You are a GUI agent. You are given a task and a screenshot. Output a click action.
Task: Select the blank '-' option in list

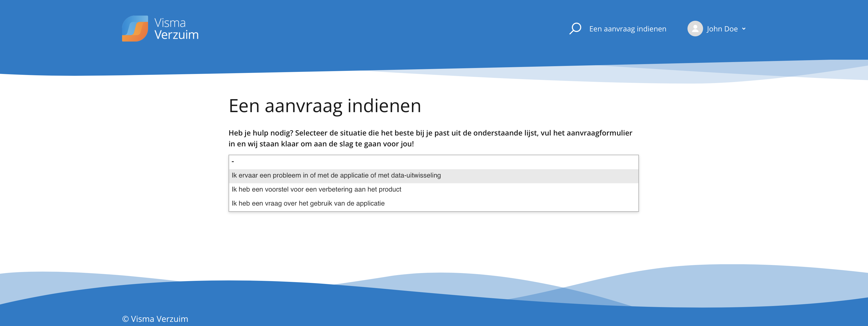[x=433, y=162]
